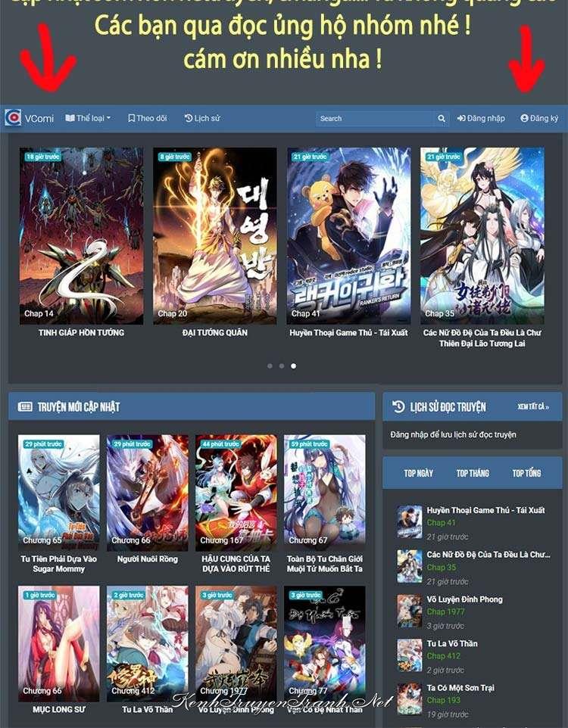Switch to the TOP NGÀY tab
This screenshot has height=728, width=568.
pyautogui.click(x=419, y=473)
